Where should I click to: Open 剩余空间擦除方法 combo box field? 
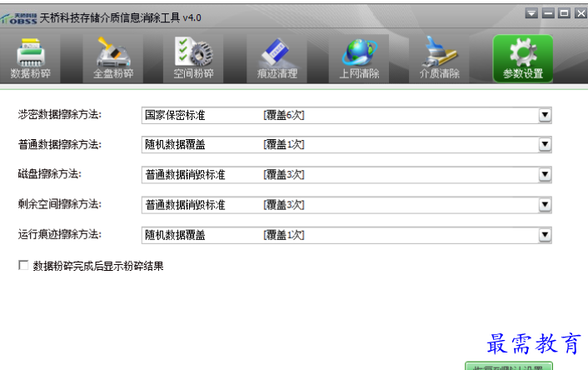click(x=346, y=205)
